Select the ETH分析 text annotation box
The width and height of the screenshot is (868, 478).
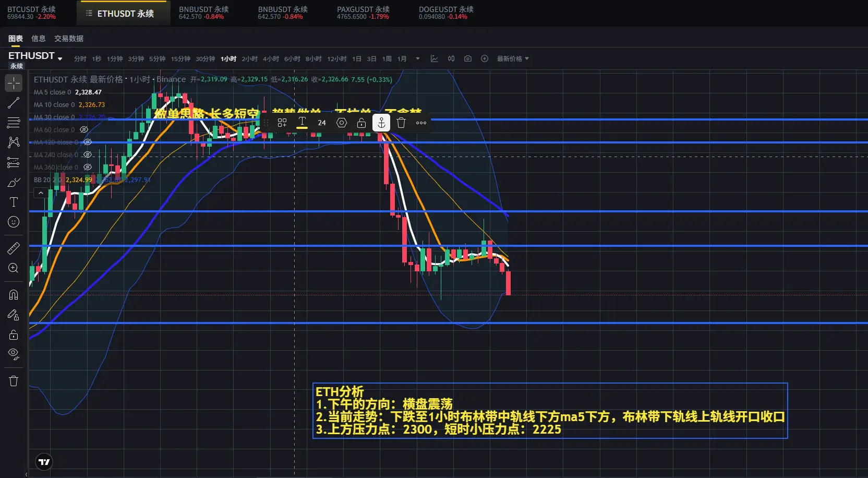point(550,411)
